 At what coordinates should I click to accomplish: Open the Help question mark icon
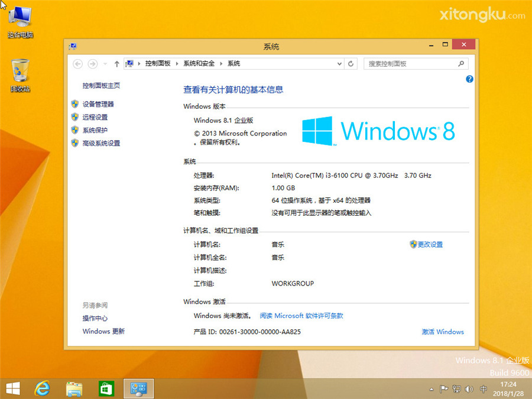tap(469, 79)
